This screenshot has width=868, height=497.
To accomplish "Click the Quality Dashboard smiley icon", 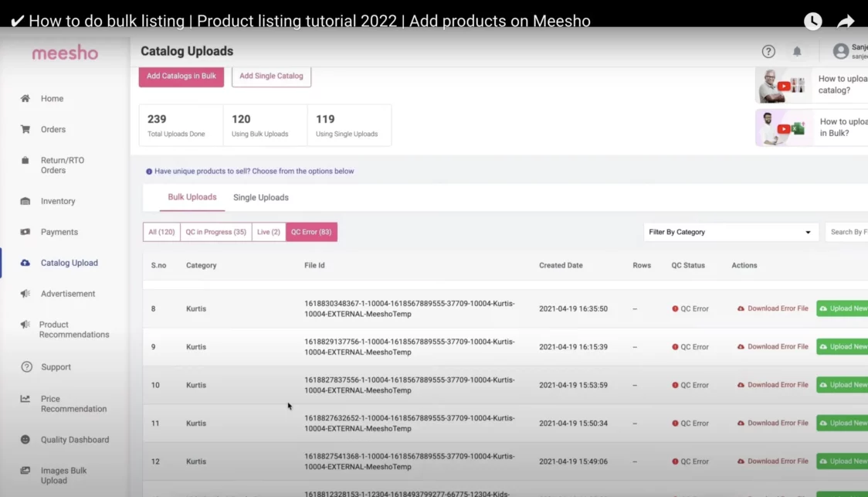I will [x=25, y=439].
